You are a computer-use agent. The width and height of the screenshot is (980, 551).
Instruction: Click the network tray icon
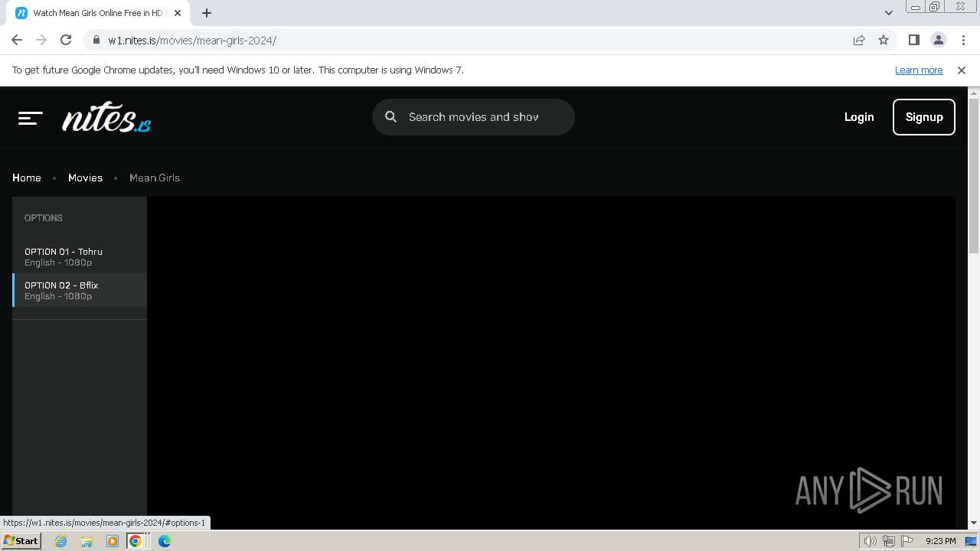[889, 541]
